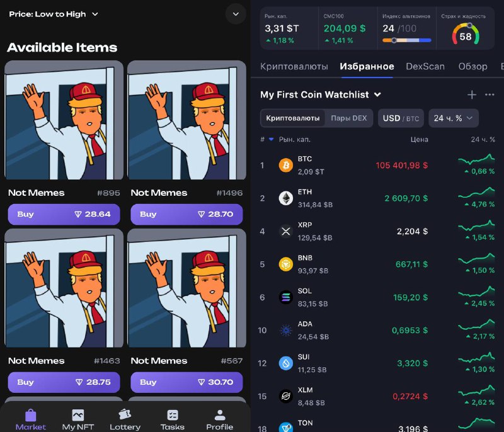Buy Not Memes #567 for 30.70

tap(186, 382)
